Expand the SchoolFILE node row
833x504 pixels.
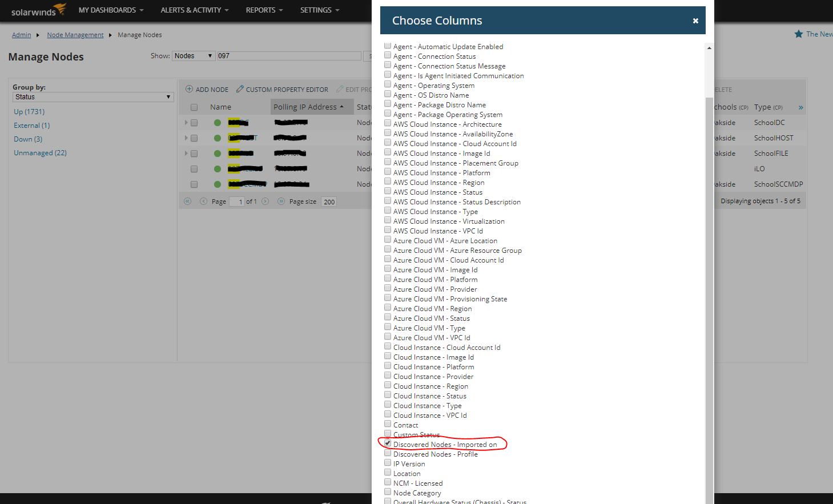pyautogui.click(x=186, y=154)
